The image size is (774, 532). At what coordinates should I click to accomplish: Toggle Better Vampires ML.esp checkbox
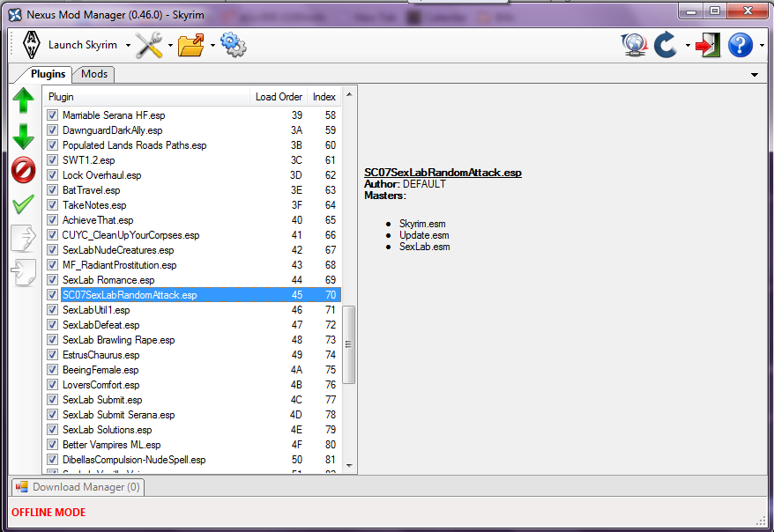(52, 445)
